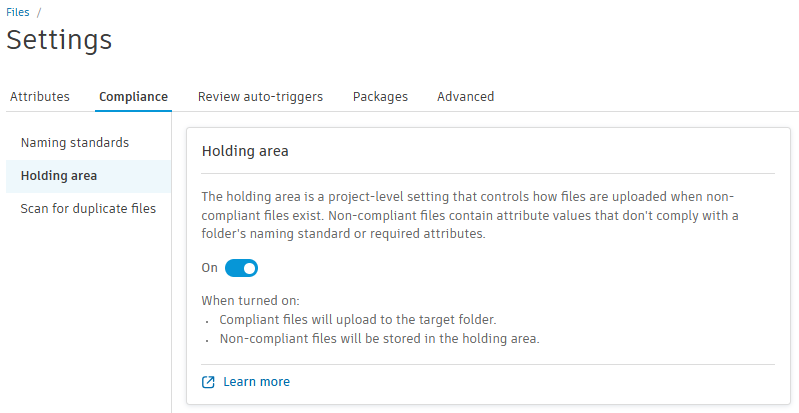This screenshot has height=413, width=799.
Task: Click the Settings page heading
Action: click(59, 40)
